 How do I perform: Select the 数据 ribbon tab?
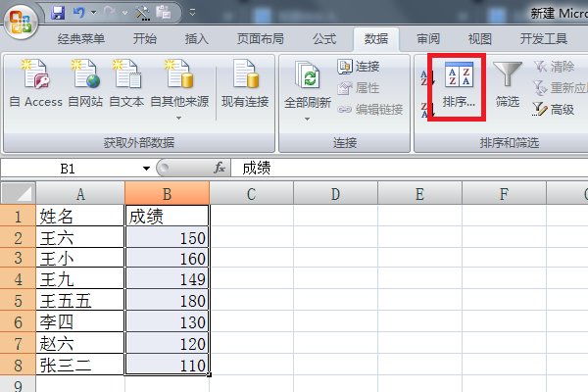[376, 39]
